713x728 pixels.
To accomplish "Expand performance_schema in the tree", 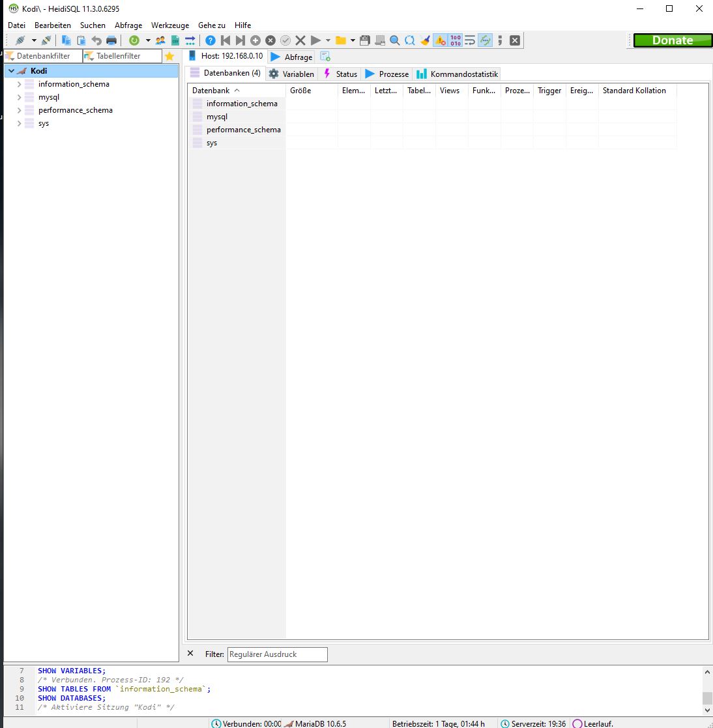I will (x=19, y=110).
